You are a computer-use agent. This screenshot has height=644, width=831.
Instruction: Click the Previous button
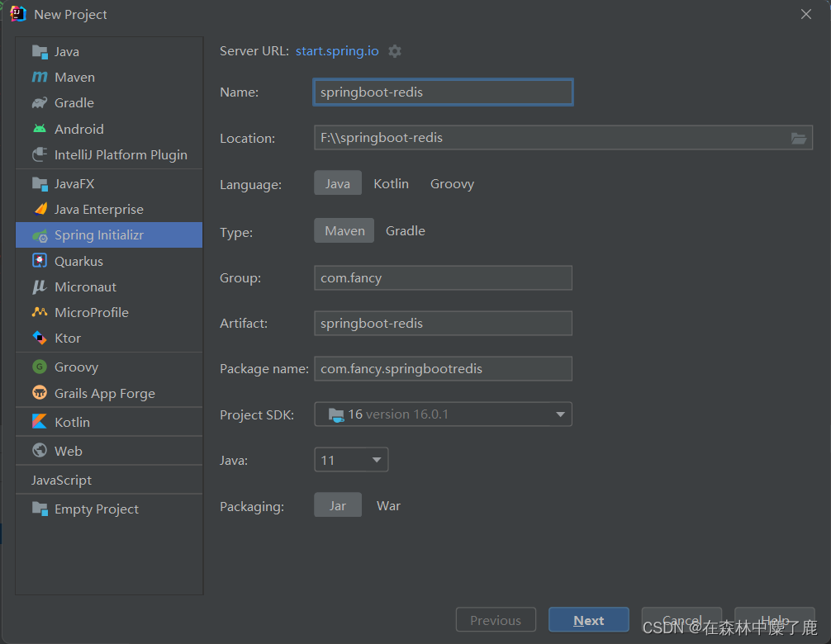496,619
